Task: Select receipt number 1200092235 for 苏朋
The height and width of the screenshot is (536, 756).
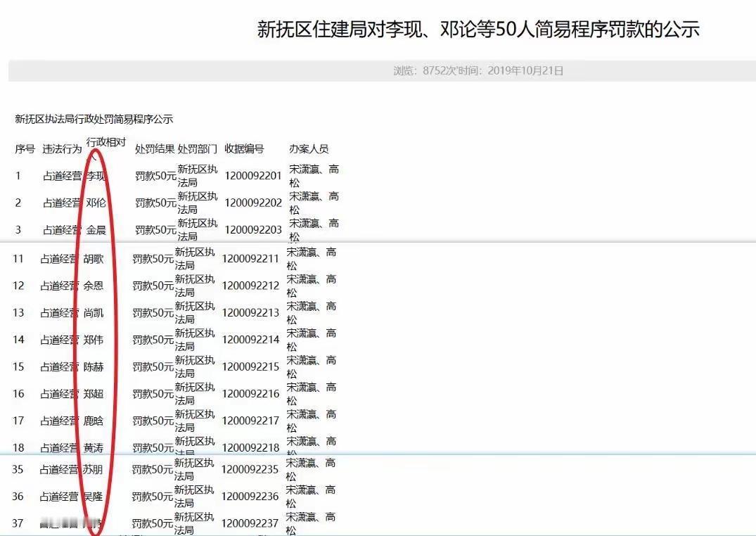Action: pos(252,469)
